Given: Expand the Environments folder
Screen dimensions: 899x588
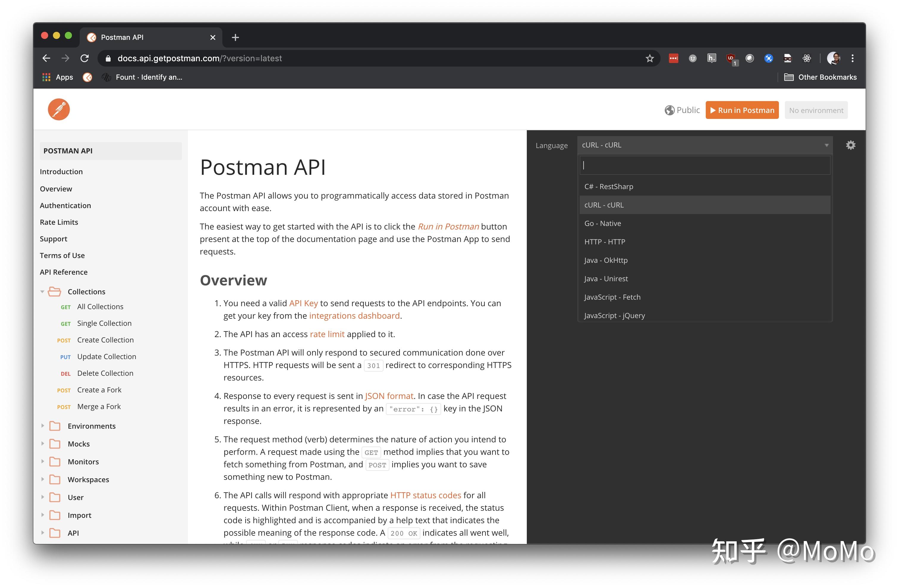Looking at the screenshot, I should click(x=42, y=426).
